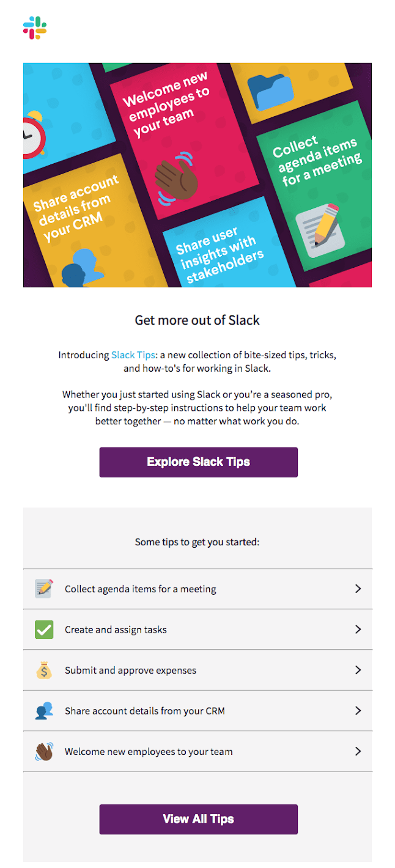The image size is (395, 868).
Task: Select Create and assign tasks tip text
Action: click(x=116, y=630)
